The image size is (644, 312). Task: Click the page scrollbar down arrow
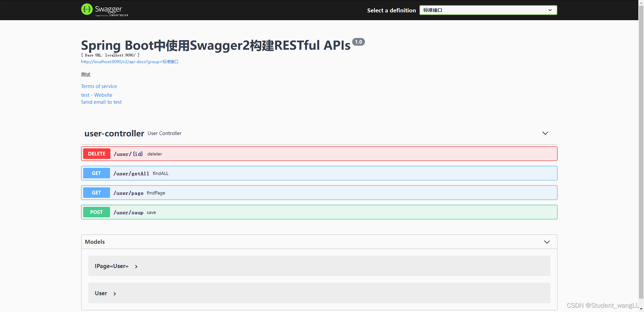641,309
